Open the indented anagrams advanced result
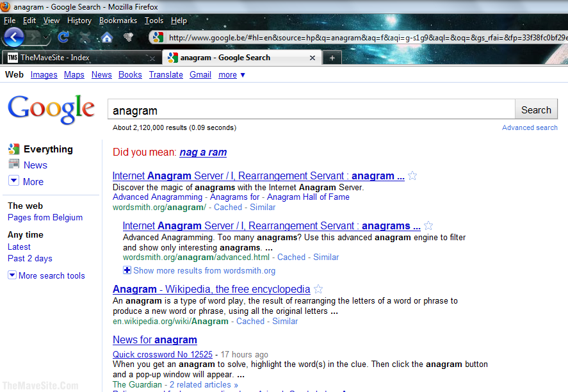This screenshot has height=392, width=568. [272, 226]
